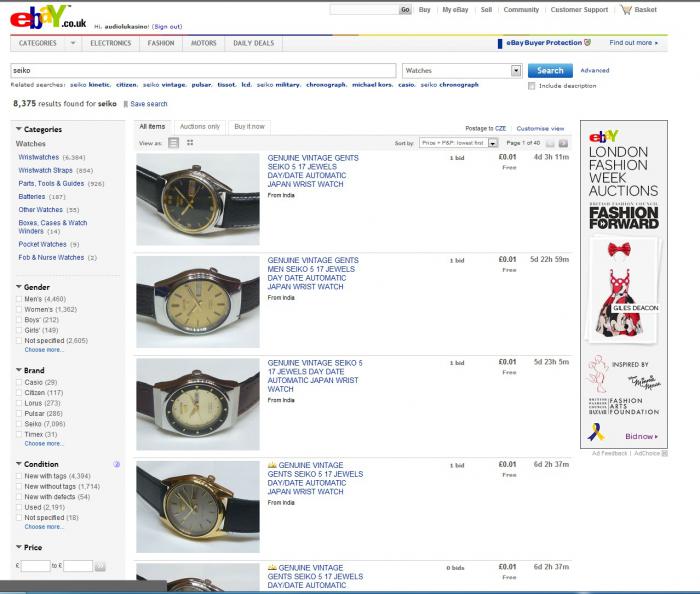Enable the Used condition filter
The height and width of the screenshot is (594, 700).
click(x=19, y=507)
